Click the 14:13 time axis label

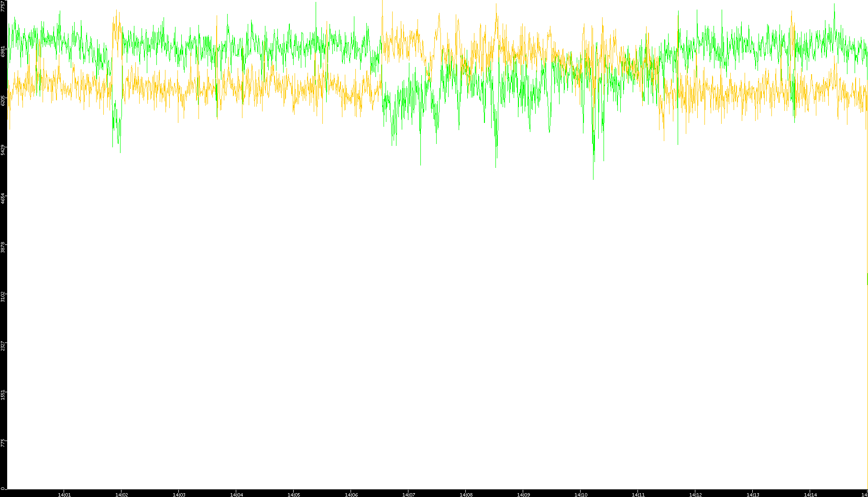click(753, 495)
